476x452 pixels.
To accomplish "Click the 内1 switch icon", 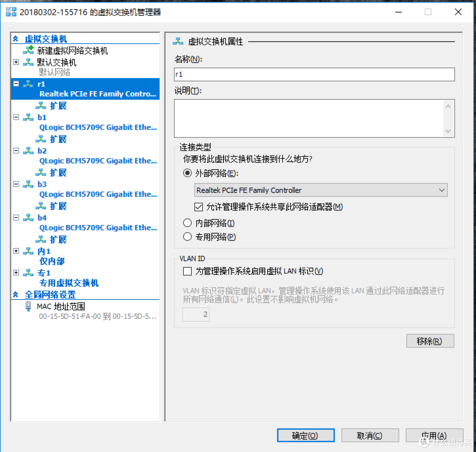I will click(x=29, y=251).
